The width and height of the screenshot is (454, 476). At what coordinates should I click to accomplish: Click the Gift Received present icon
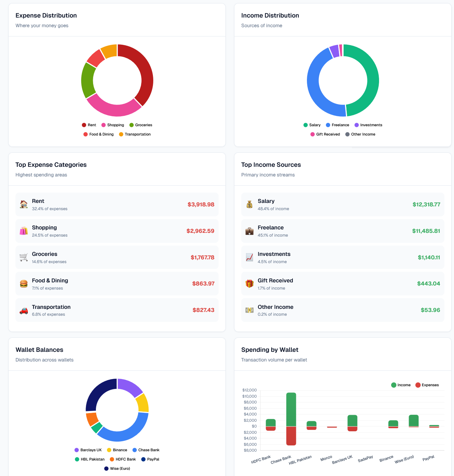coord(249,283)
